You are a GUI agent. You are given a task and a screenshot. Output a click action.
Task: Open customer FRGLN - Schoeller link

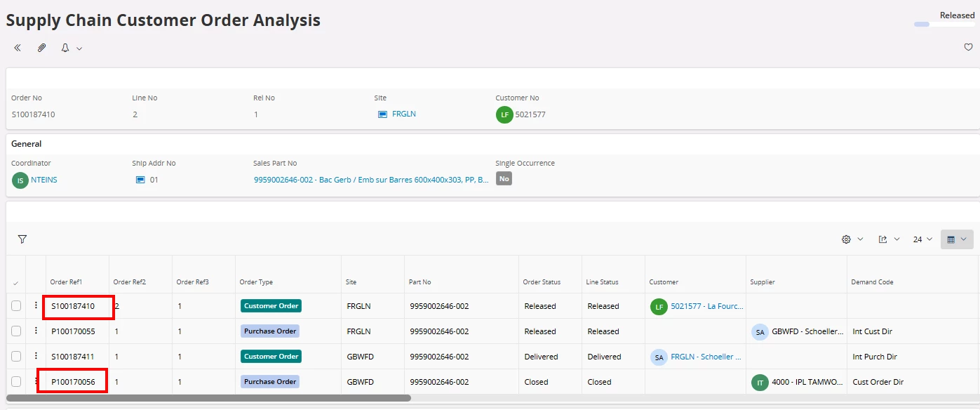tap(706, 357)
